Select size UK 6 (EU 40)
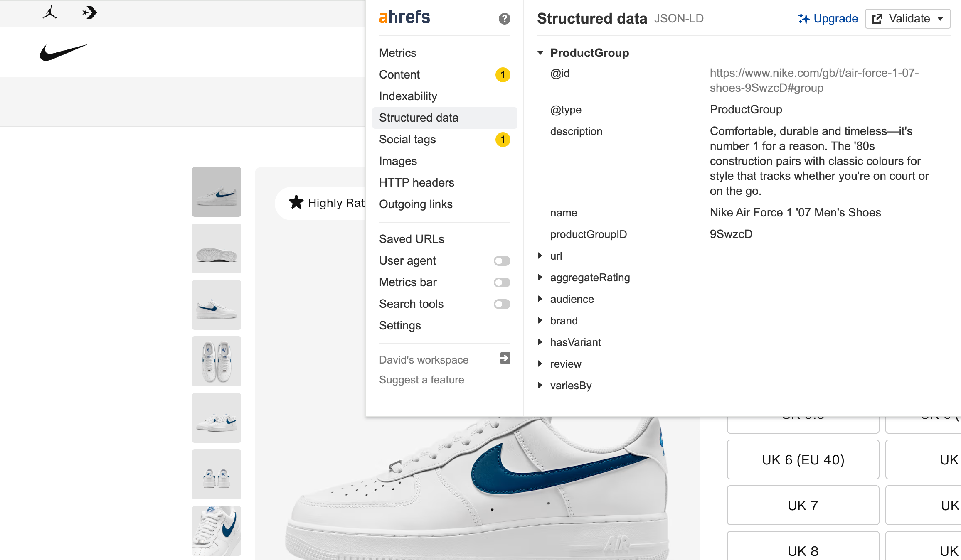Viewport: 961px width, 560px height. pos(803,460)
